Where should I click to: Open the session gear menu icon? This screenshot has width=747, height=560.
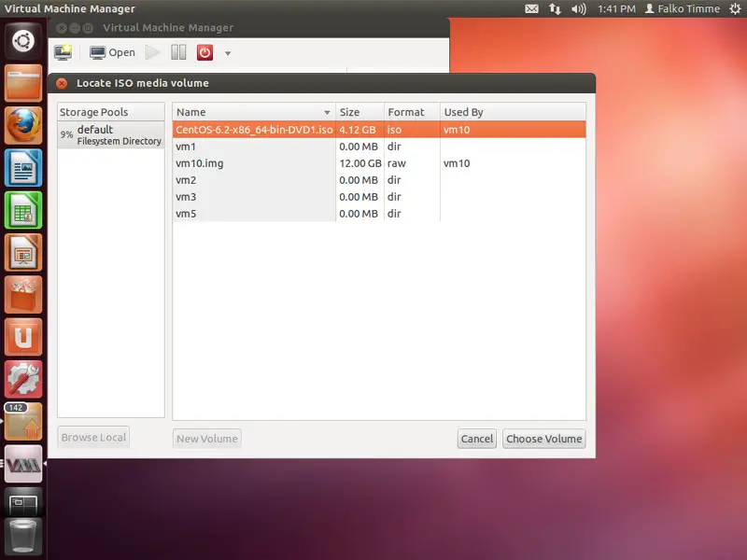[735, 8]
